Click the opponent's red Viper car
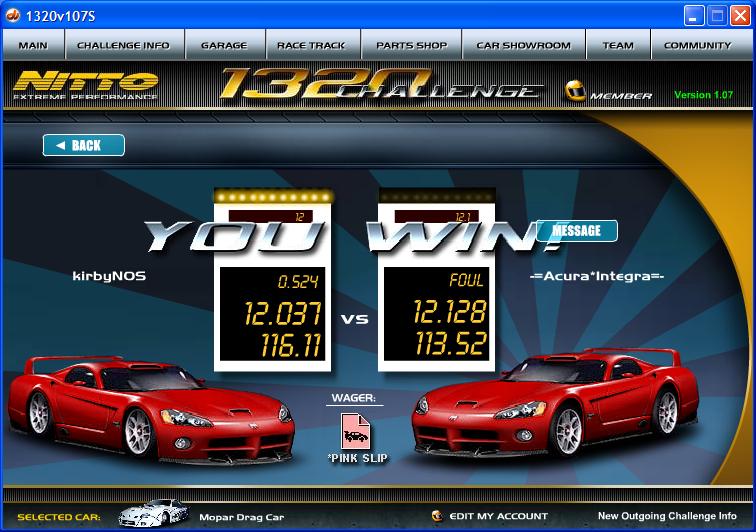This screenshot has width=756, height=532. coord(554,403)
